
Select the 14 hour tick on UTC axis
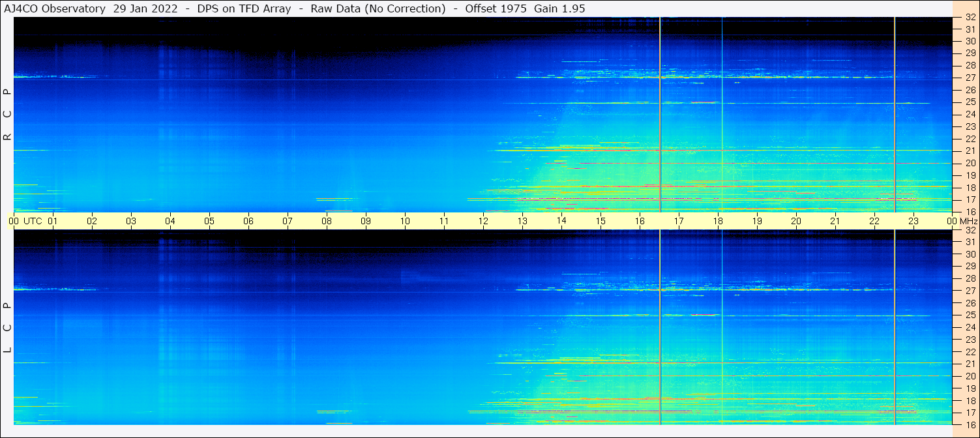click(x=561, y=221)
